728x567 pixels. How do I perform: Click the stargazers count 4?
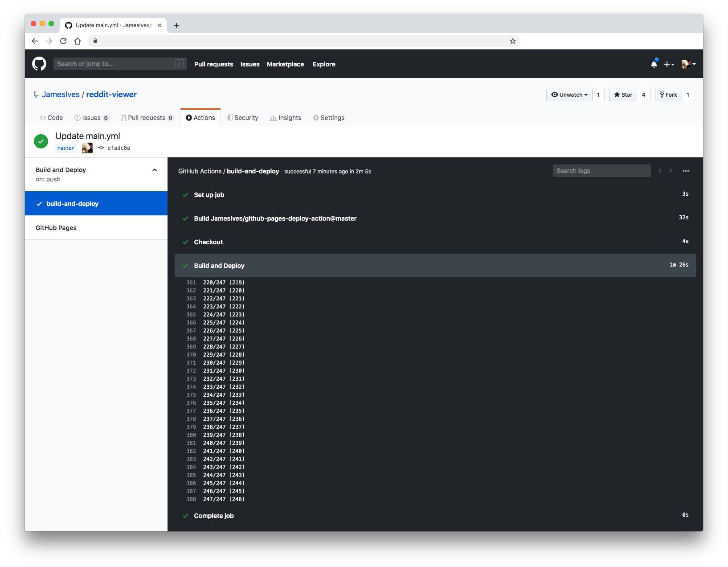(x=643, y=95)
